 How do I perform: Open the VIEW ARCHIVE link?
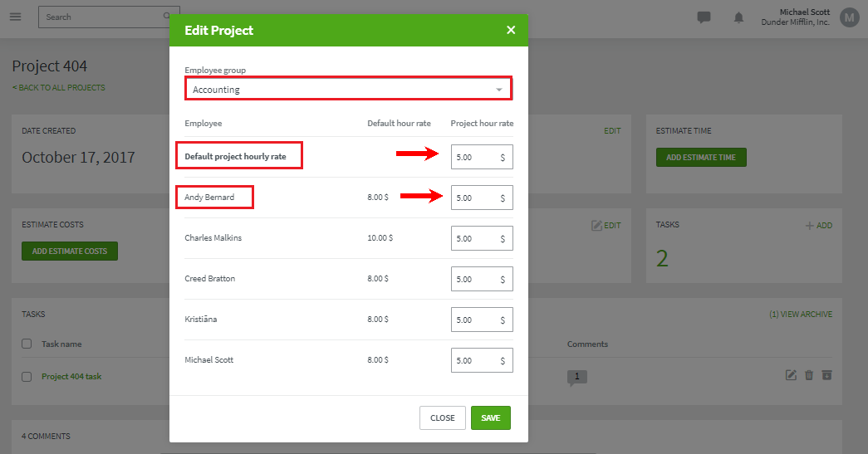(x=801, y=314)
